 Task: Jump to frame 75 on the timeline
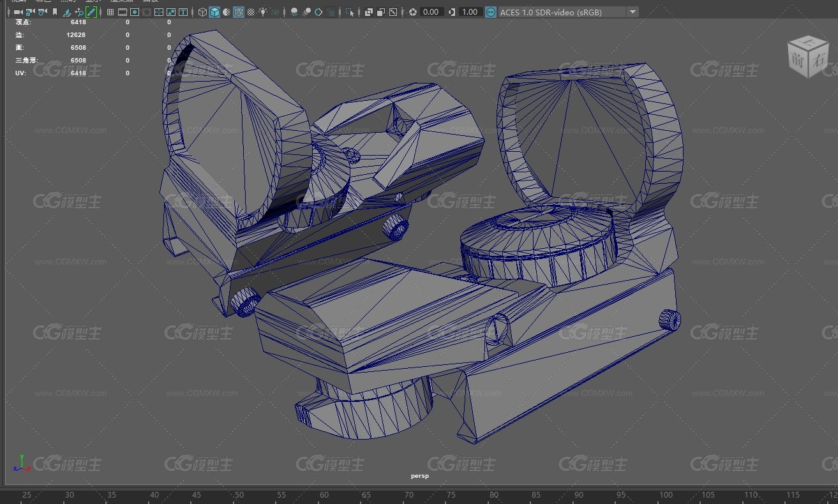click(x=451, y=494)
